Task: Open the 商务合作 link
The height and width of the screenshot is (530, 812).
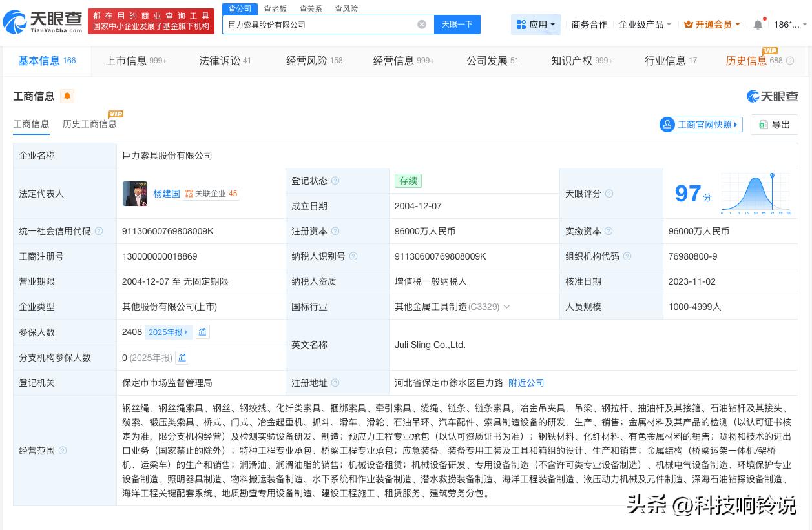Action: click(589, 25)
